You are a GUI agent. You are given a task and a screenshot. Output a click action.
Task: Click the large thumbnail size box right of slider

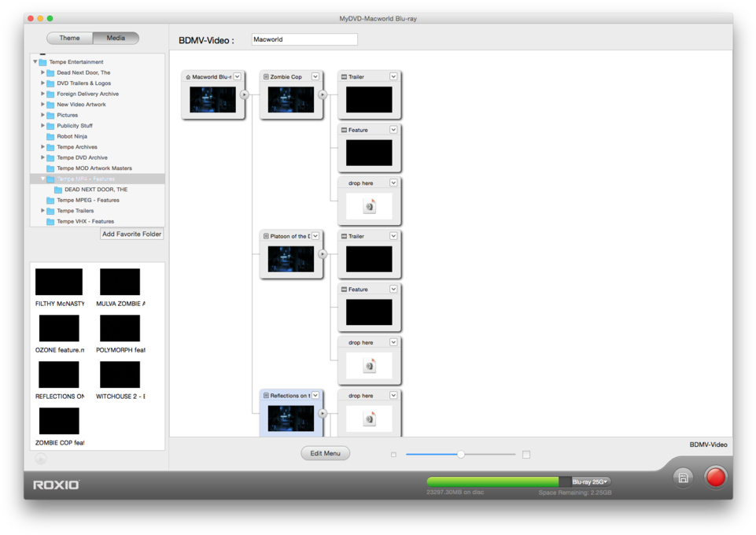point(525,454)
